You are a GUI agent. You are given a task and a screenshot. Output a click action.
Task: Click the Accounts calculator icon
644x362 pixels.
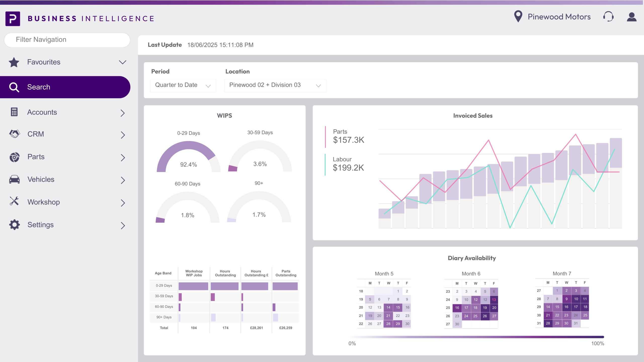(14, 112)
